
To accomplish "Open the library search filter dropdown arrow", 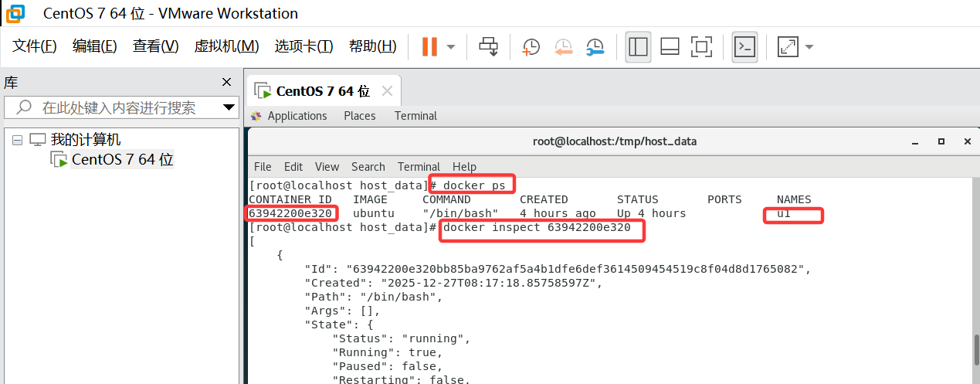I will tap(229, 107).
